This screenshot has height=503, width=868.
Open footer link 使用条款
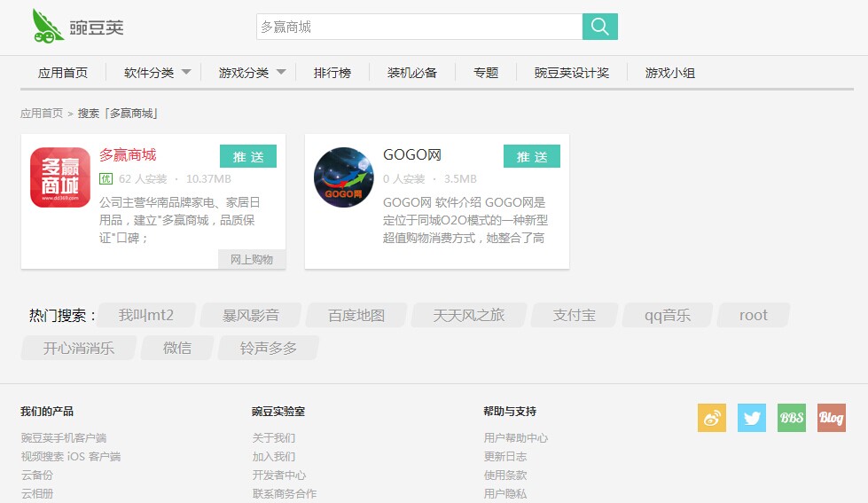coord(504,475)
